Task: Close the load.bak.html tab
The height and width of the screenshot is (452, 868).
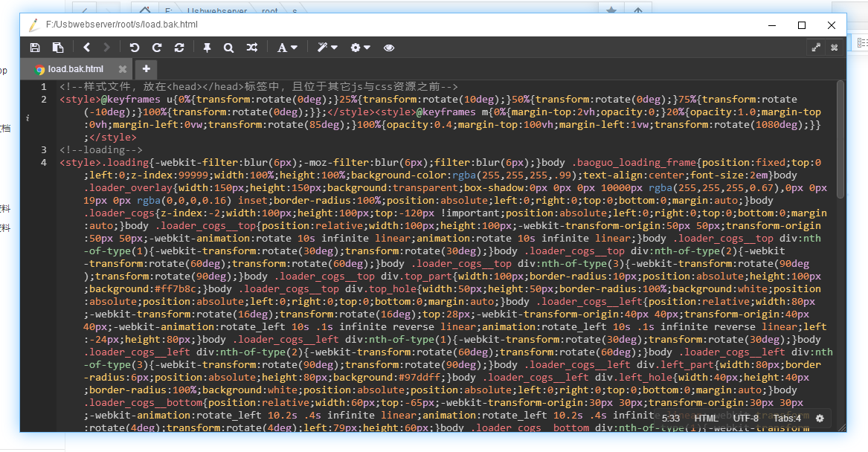Action: click(122, 69)
